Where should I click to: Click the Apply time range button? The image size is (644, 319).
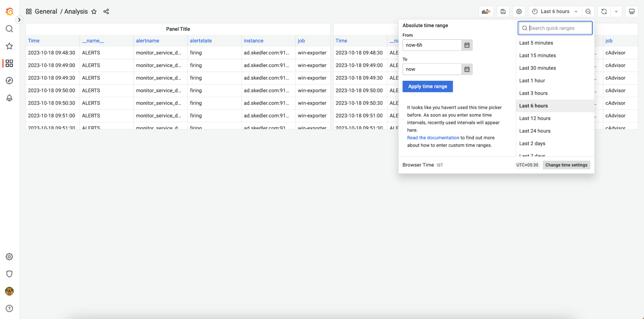pos(428,86)
